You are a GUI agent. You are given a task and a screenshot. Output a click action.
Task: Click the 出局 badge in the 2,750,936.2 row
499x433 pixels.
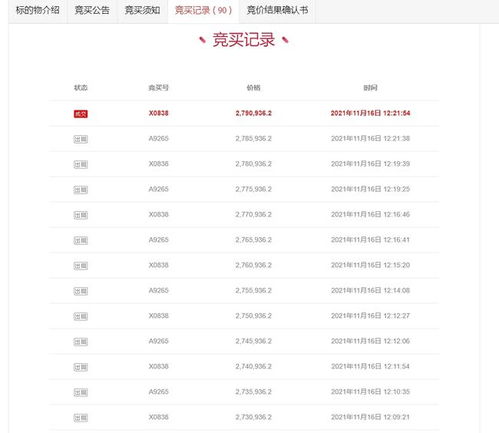(x=81, y=317)
